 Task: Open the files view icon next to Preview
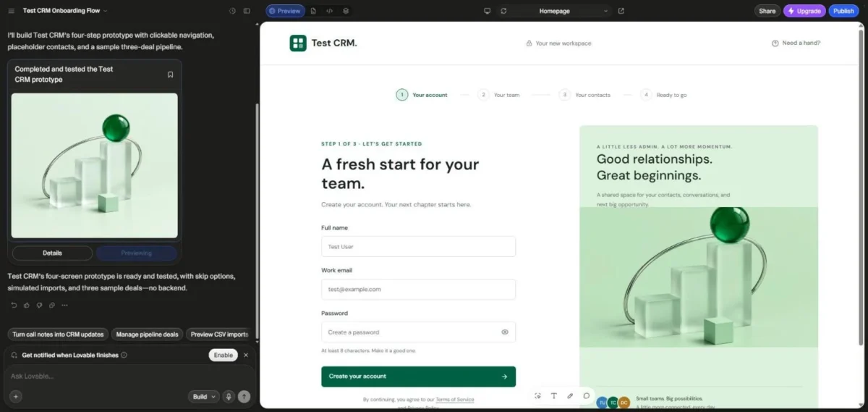coord(313,11)
